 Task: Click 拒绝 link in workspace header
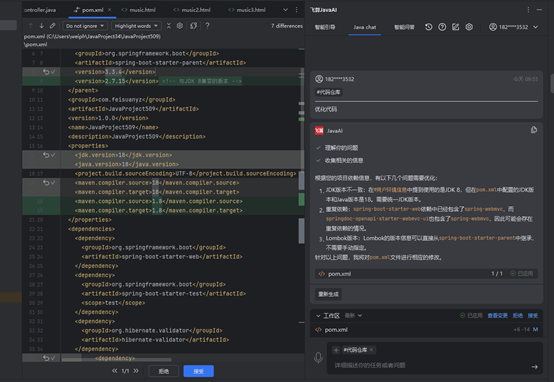(518, 316)
